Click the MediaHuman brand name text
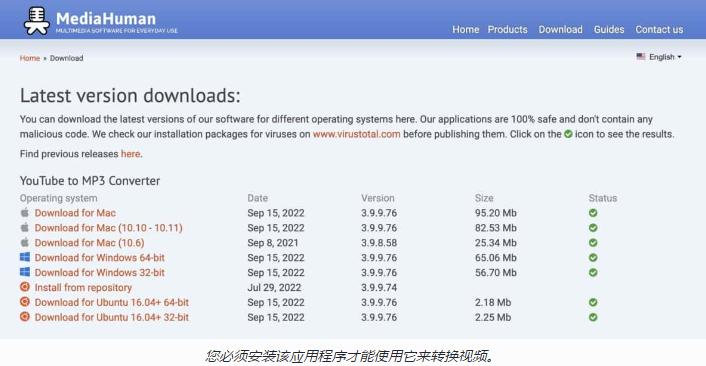Viewport: 706px width, 366px height. point(106,18)
